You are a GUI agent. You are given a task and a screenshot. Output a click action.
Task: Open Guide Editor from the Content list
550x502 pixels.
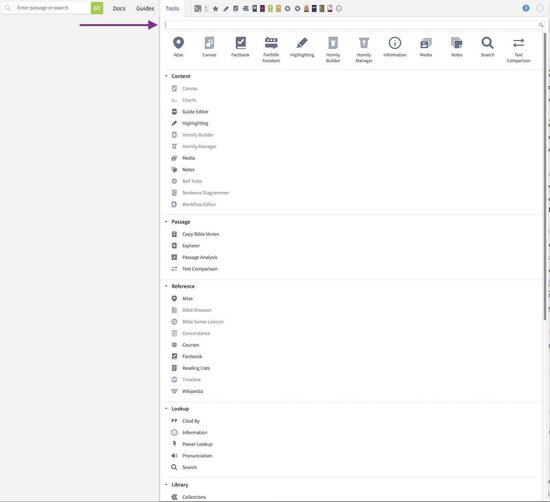pos(190,112)
